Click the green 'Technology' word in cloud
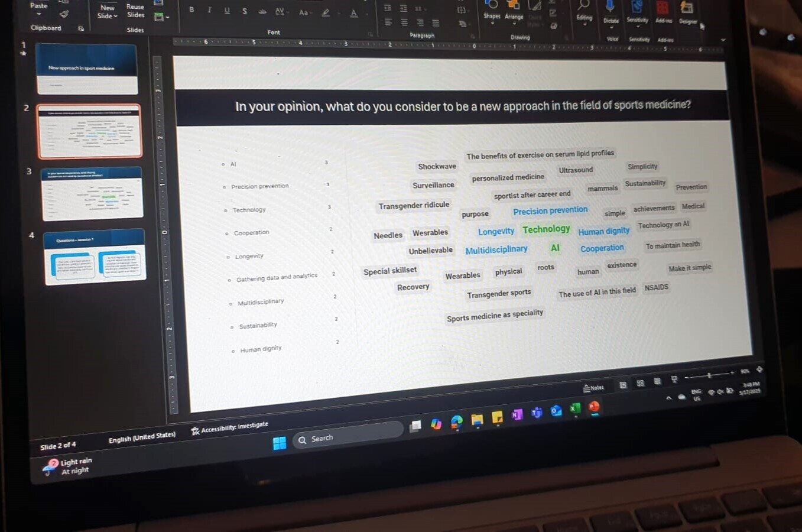Image resolution: width=802 pixels, height=532 pixels. point(546,229)
